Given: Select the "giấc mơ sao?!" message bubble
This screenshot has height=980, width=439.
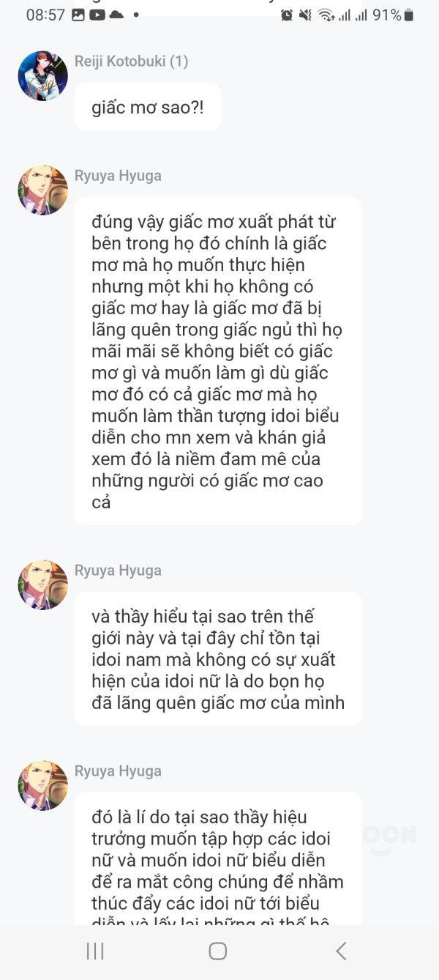Looking at the screenshot, I should point(147,108).
